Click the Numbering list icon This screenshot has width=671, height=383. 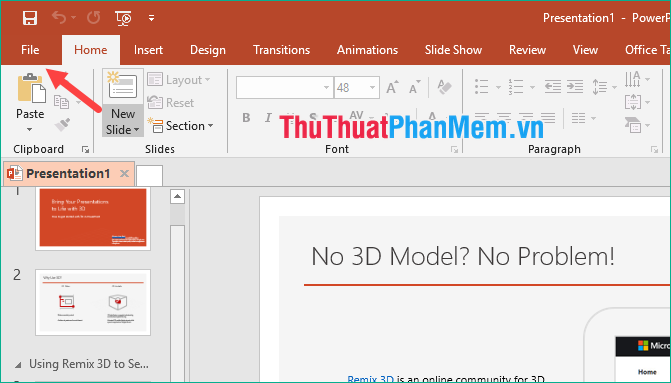pyautogui.click(x=516, y=87)
